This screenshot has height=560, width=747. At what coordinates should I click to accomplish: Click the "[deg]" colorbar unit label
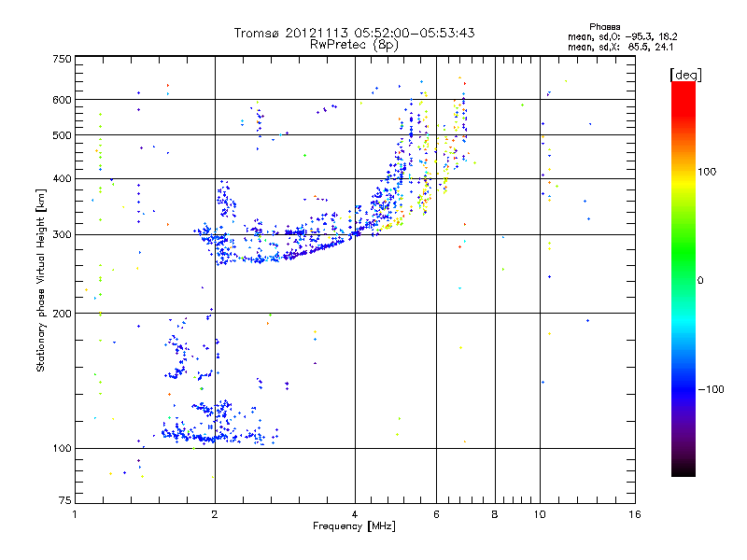tap(685, 75)
